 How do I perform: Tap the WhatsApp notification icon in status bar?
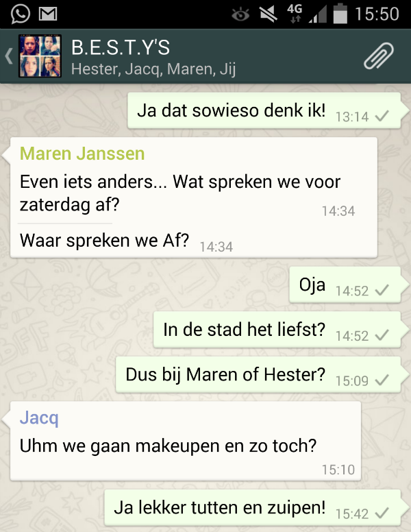tap(21, 14)
